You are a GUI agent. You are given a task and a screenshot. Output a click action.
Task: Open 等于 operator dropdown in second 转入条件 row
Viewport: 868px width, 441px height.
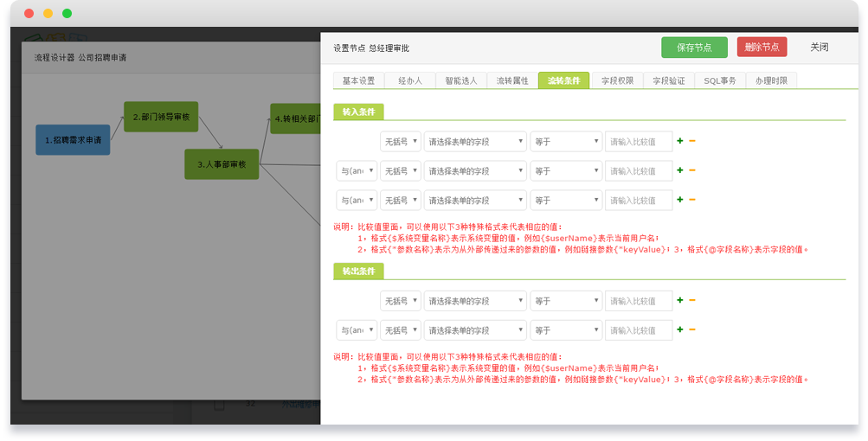click(566, 171)
